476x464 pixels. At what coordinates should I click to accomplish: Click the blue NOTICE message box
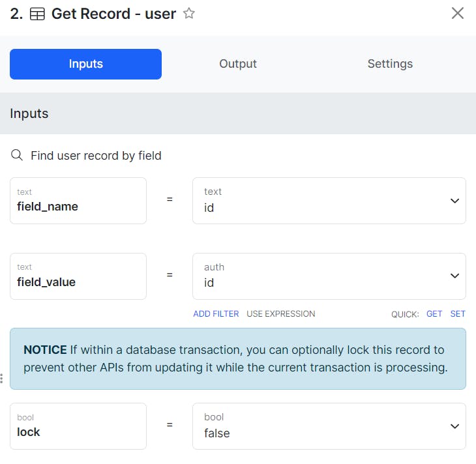tap(237, 358)
